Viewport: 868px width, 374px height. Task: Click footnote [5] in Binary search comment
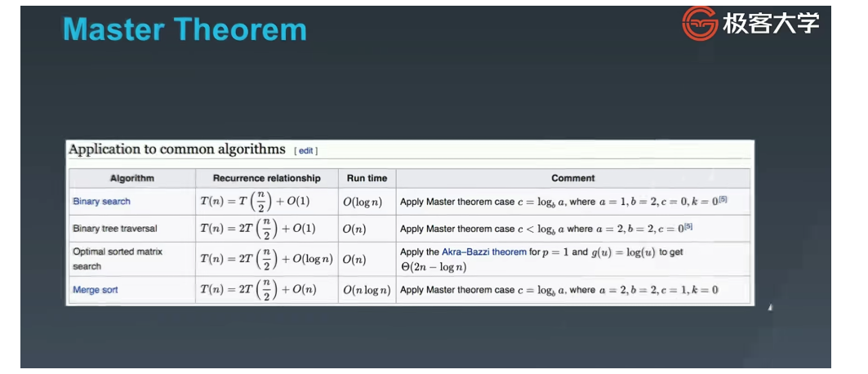[x=722, y=199]
